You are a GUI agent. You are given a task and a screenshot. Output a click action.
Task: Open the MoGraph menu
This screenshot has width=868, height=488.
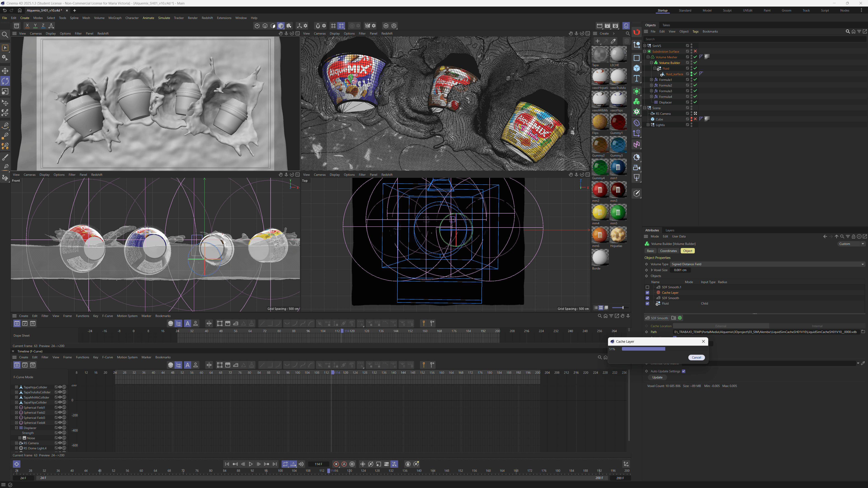tap(115, 18)
